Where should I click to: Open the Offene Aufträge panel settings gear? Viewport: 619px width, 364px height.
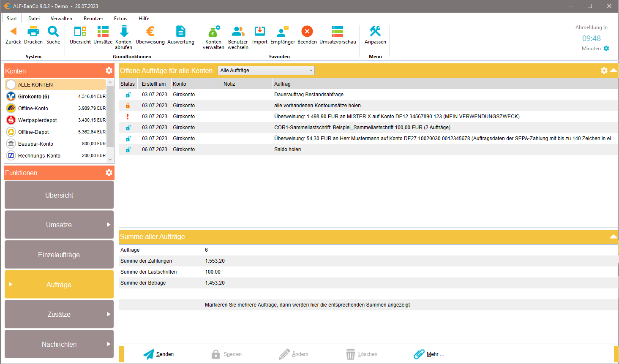pyautogui.click(x=604, y=71)
